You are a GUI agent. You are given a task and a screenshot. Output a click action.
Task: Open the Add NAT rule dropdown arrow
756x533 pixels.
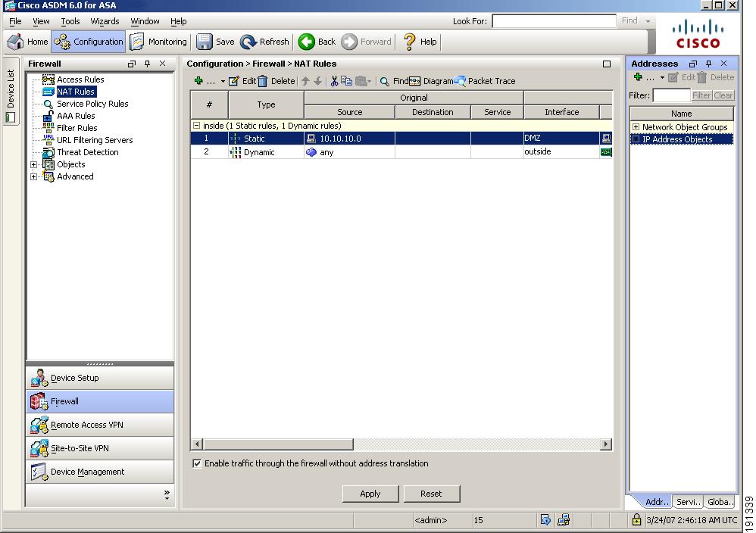(x=223, y=82)
